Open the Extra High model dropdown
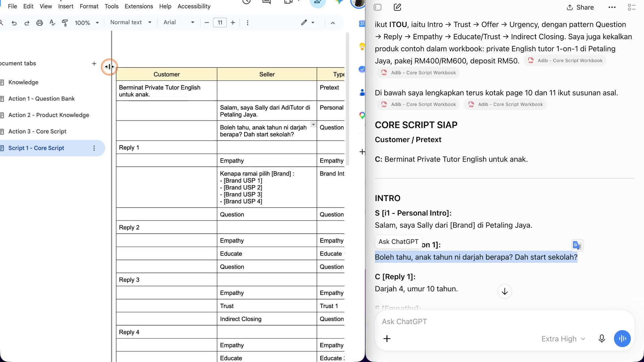This screenshot has height=362, width=644. coord(563,339)
